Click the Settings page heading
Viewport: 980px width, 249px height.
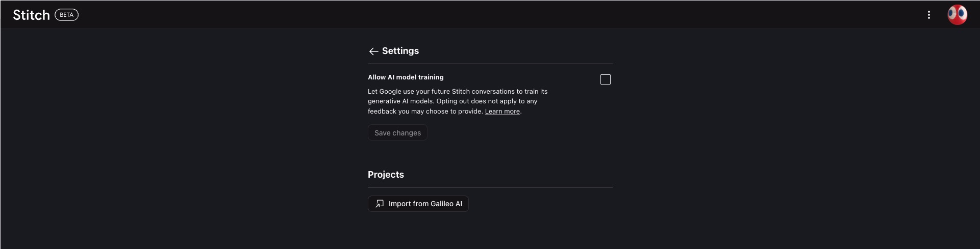click(400, 51)
